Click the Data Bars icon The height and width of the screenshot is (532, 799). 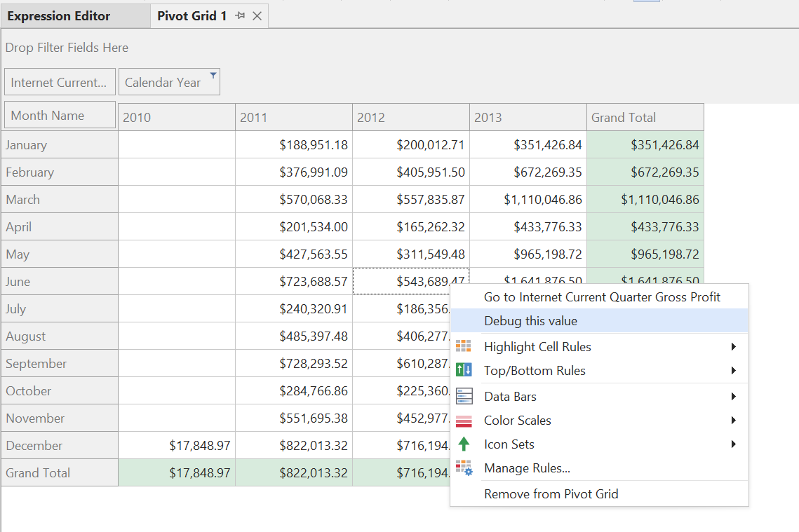464,397
